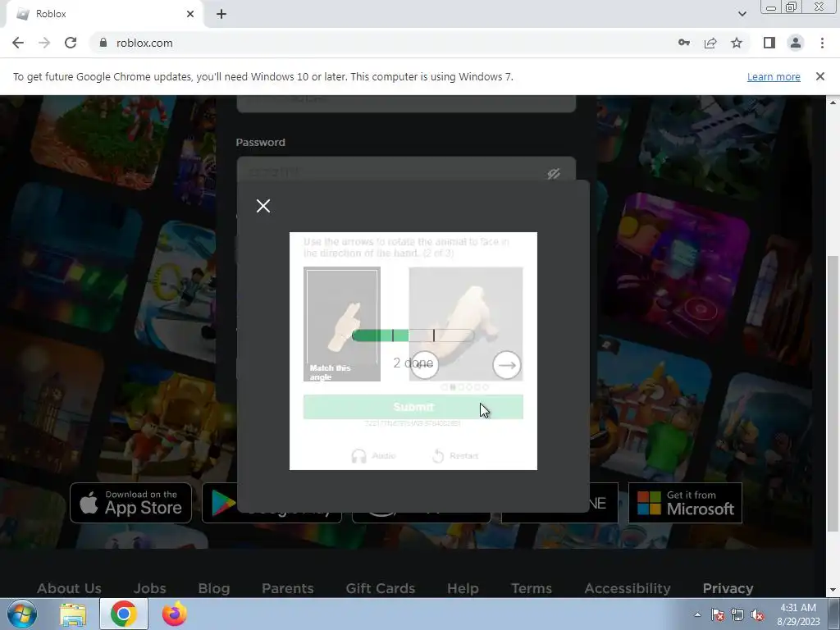Viewport: 840px width, 630px height.
Task: Open the Action Center flag icon
Action: pyautogui.click(x=718, y=614)
